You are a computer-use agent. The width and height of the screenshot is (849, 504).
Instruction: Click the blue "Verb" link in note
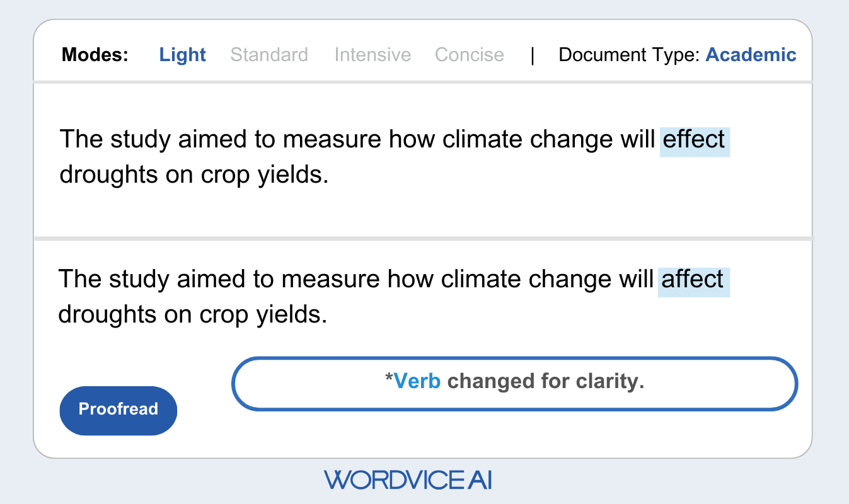[417, 381]
